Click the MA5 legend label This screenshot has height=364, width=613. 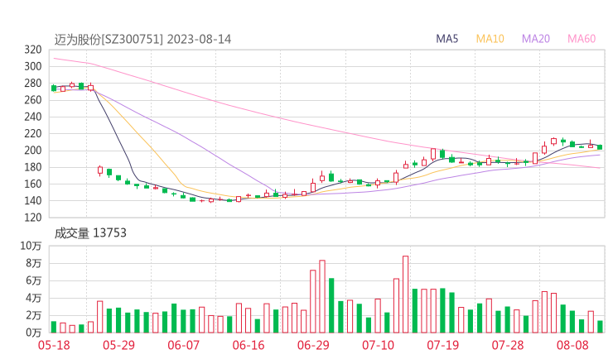[446, 39]
